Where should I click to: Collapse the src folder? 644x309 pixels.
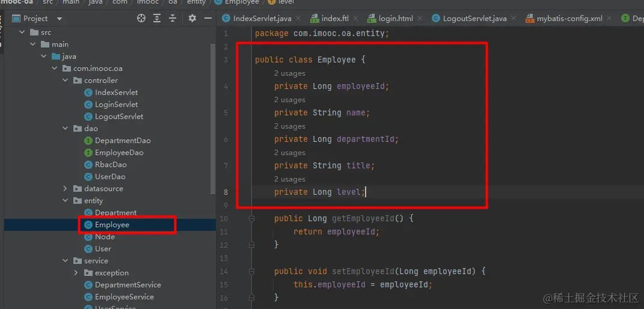22,32
